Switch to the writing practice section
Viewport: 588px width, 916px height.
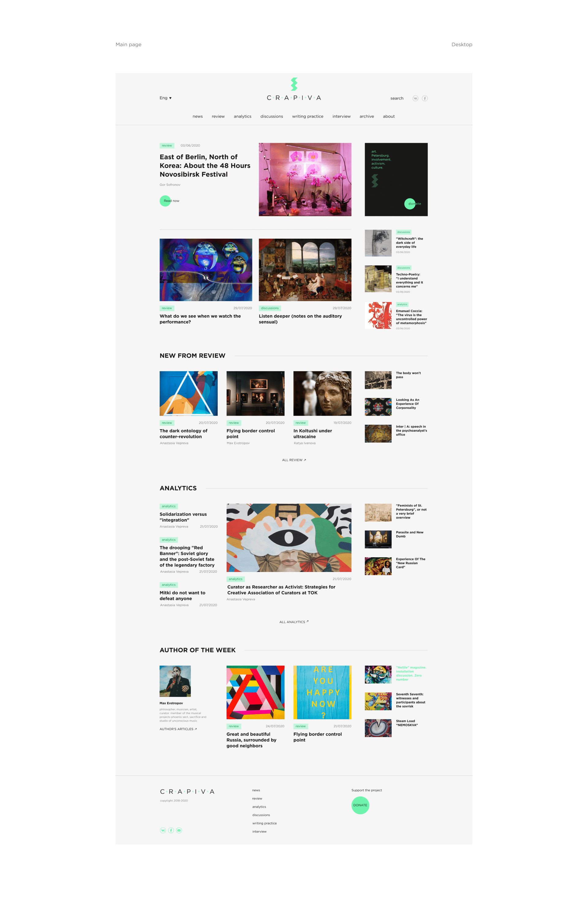pyautogui.click(x=307, y=116)
